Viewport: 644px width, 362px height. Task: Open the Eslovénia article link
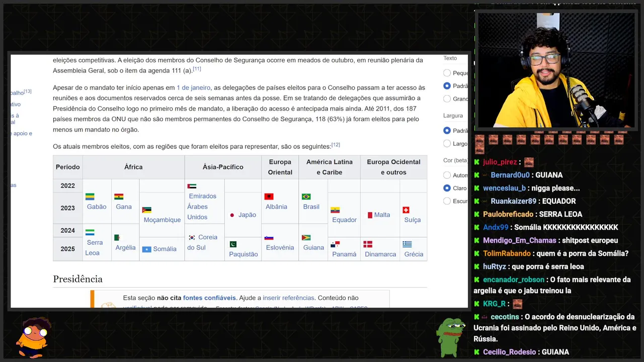(x=279, y=247)
